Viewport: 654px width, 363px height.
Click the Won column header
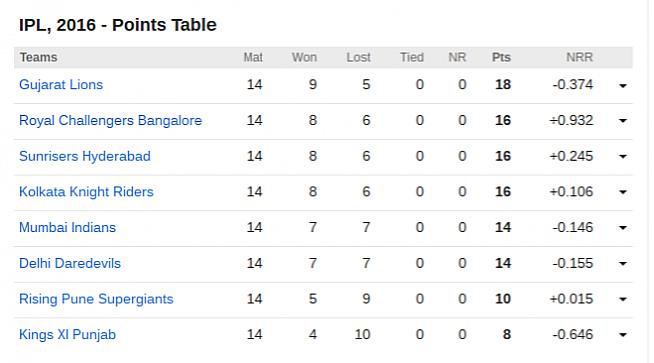pos(304,57)
